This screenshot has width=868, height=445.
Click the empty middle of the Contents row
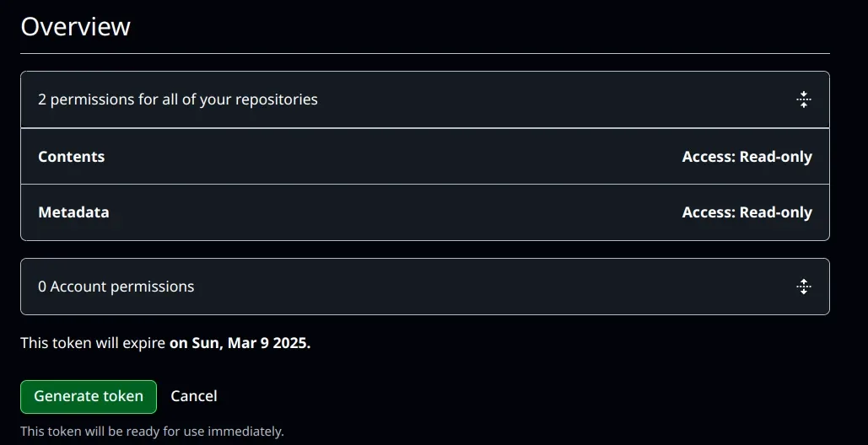[388, 157]
